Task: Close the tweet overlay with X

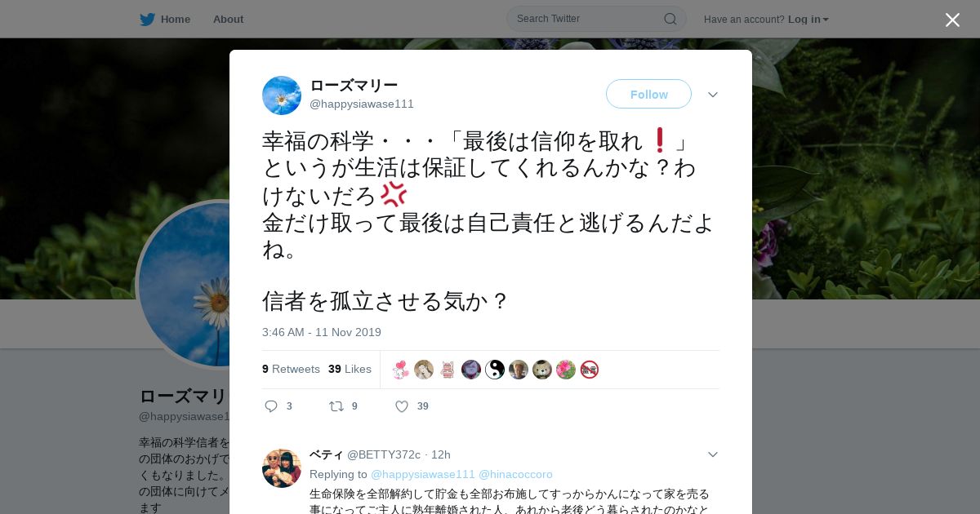Action: point(952,20)
